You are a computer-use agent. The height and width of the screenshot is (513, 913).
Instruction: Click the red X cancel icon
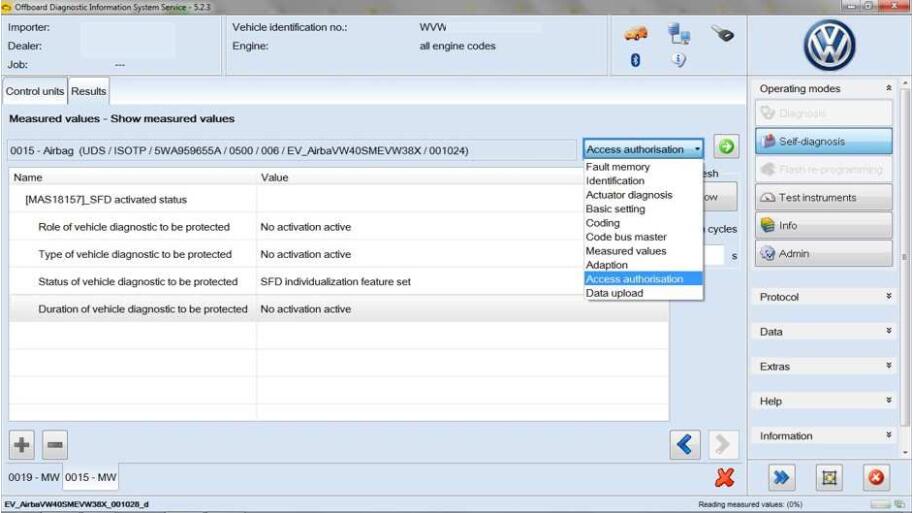coord(724,477)
